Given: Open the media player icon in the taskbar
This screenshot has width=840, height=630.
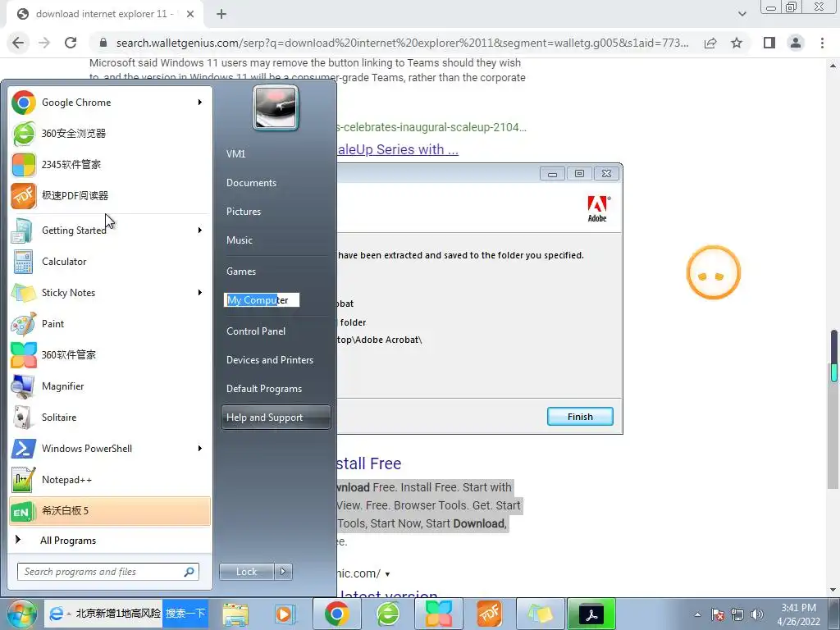Looking at the screenshot, I should (x=285, y=614).
